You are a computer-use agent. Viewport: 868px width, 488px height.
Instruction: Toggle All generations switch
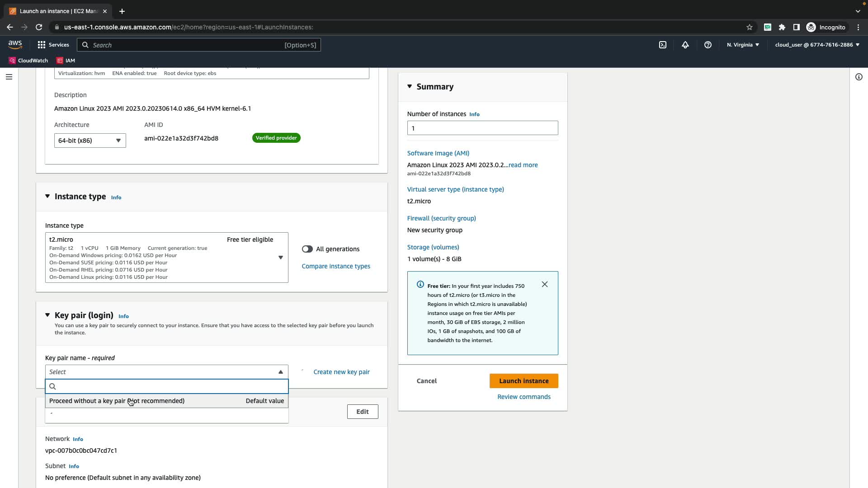tap(307, 249)
